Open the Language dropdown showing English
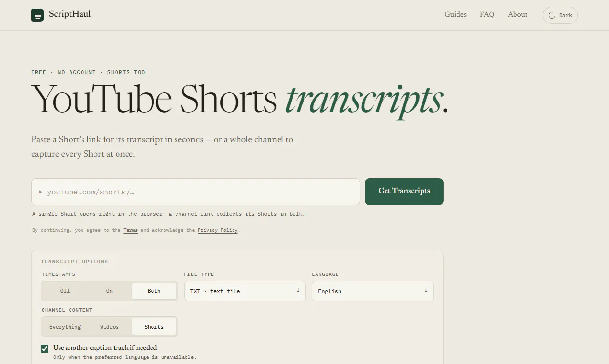 [x=373, y=291]
